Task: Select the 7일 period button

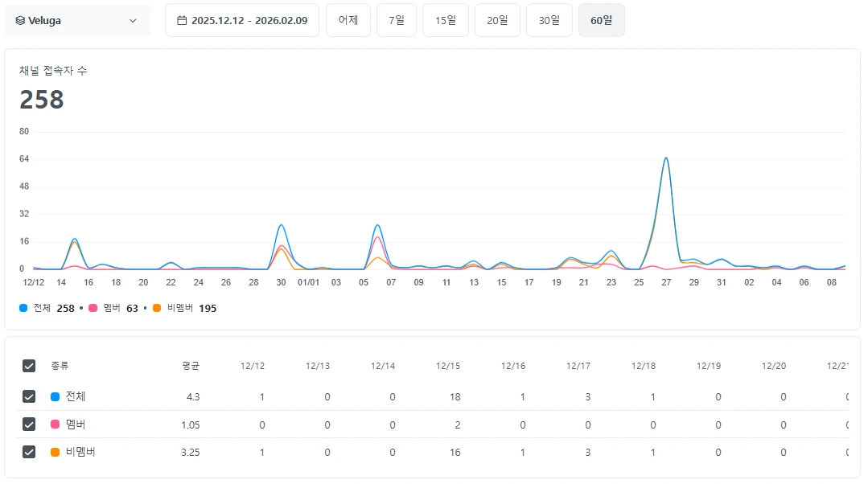Action: coord(396,21)
